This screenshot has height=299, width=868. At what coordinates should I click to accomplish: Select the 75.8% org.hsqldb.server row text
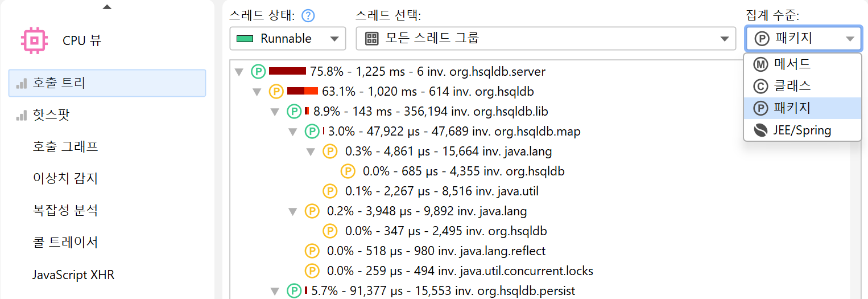tap(428, 72)
